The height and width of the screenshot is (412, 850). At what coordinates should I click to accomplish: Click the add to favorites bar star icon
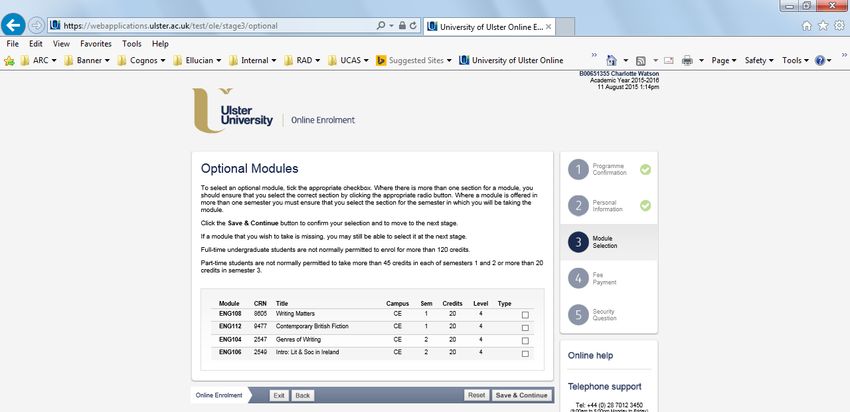(9, 61)
